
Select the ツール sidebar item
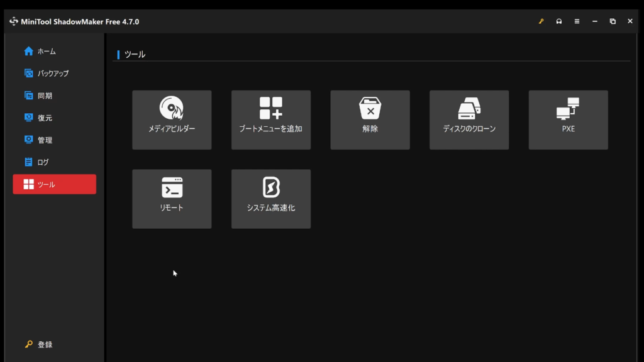click(54, 184)
